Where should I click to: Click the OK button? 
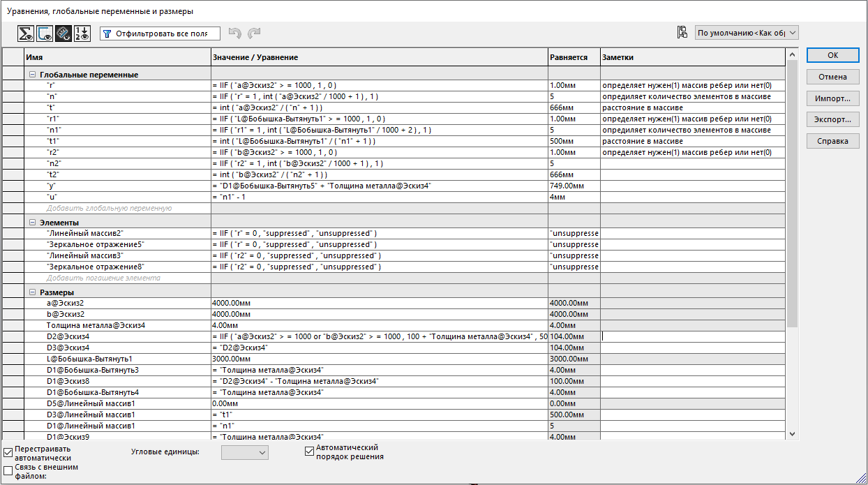pyautogui.click(x=832, y=55)
